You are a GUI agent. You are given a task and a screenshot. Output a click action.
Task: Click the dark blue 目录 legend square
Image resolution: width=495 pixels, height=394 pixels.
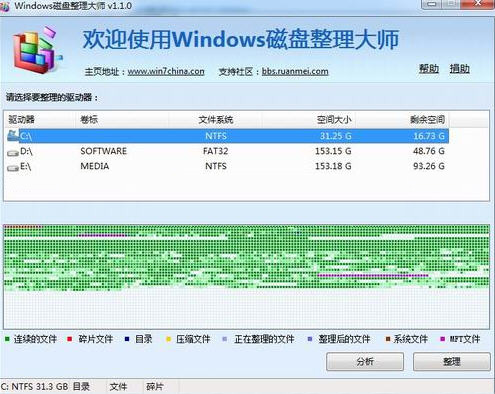coord(127,339)
